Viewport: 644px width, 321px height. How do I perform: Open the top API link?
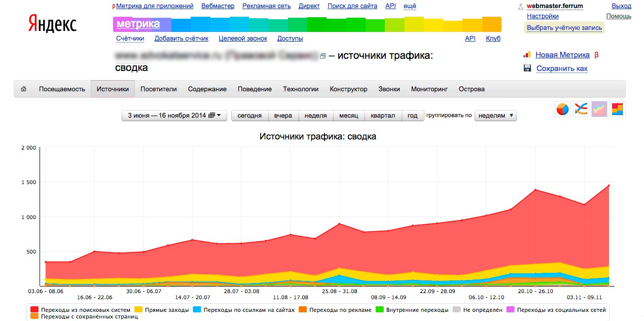[x=390, y=6]
